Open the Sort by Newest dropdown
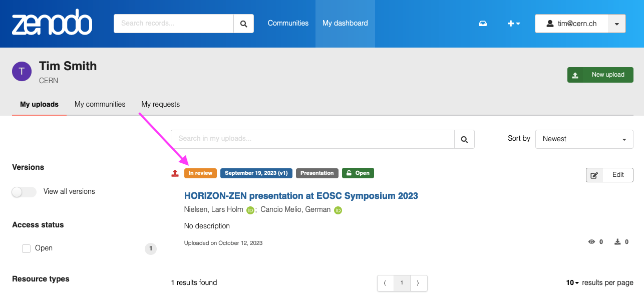The width and height of the screenshot is (644, 295). pyautogui.click(x=584, y=139)
